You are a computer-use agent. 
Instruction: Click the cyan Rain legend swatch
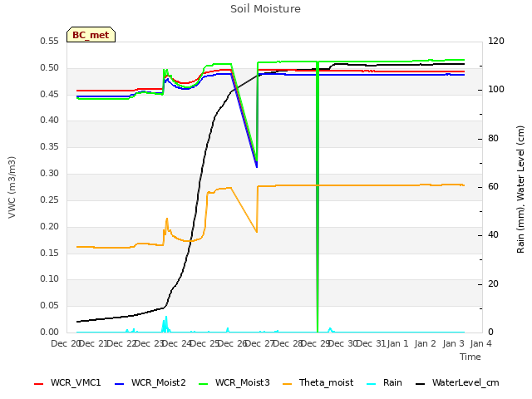(x=372, y=384)
